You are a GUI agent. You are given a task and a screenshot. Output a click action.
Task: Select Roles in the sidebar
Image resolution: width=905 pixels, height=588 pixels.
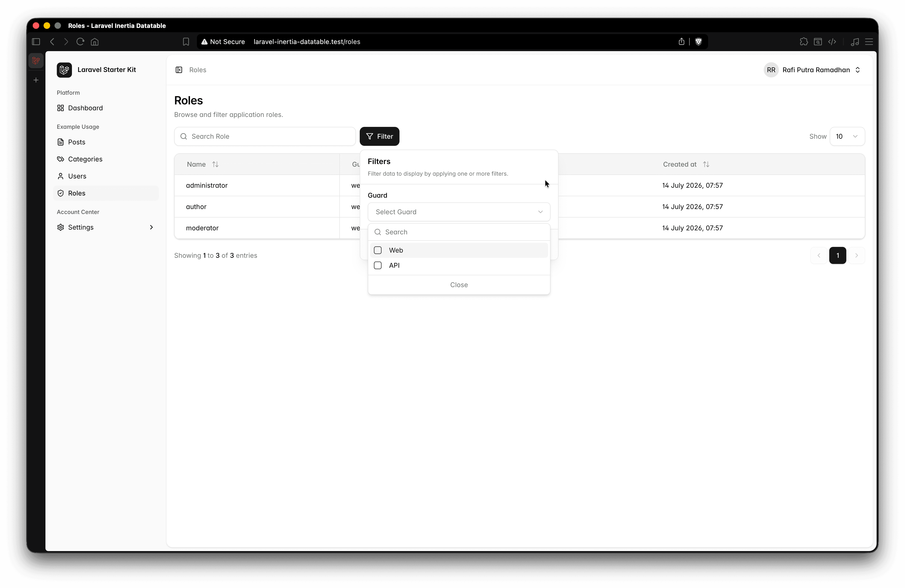point(106,193)
